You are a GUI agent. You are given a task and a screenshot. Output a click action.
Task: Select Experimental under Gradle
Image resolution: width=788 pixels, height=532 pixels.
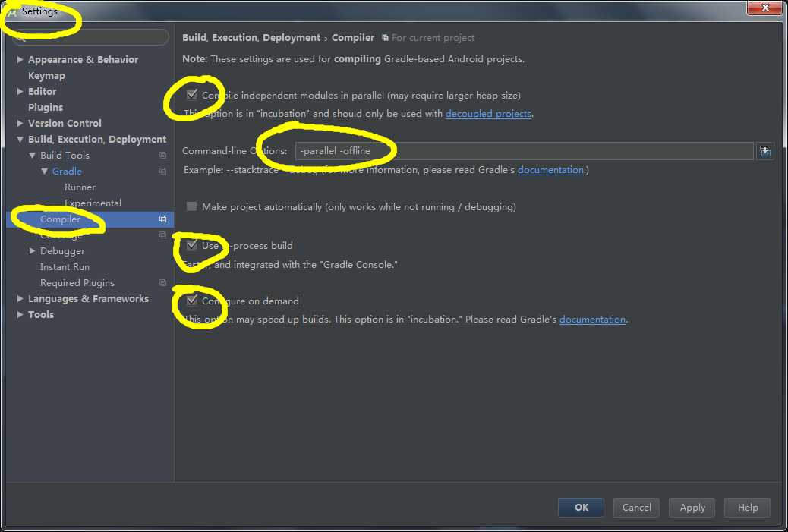[x=93, y=203]
